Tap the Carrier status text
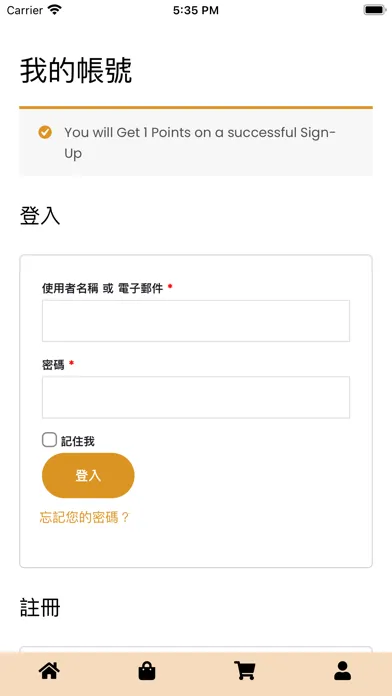The image size is (392, 696). tap(24, 10)
